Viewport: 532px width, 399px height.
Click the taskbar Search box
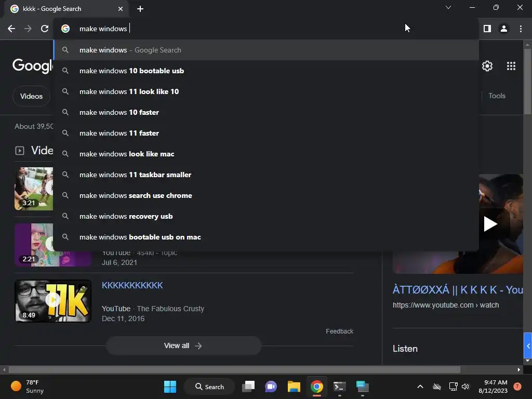click(209, 387)
